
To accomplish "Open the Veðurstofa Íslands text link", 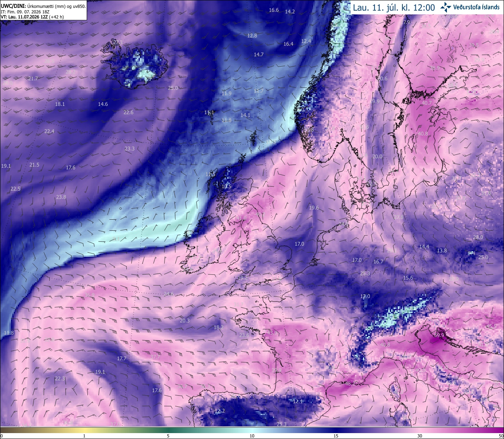I will [x=477, y=7].
